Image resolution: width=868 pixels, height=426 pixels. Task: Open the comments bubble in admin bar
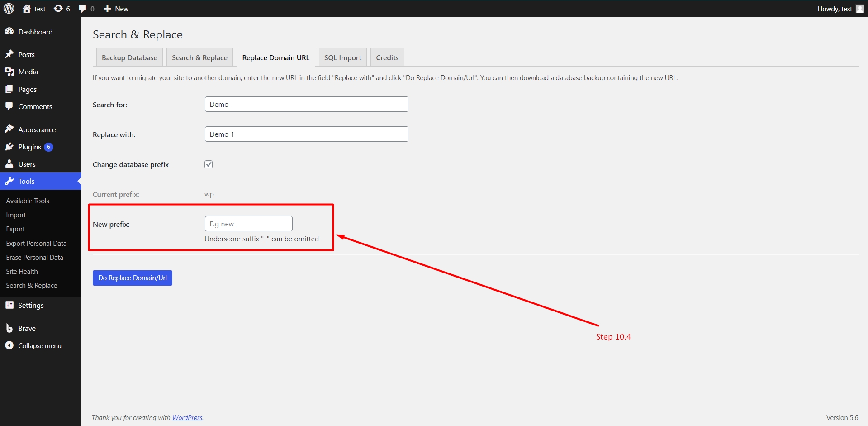pos(82,9)
